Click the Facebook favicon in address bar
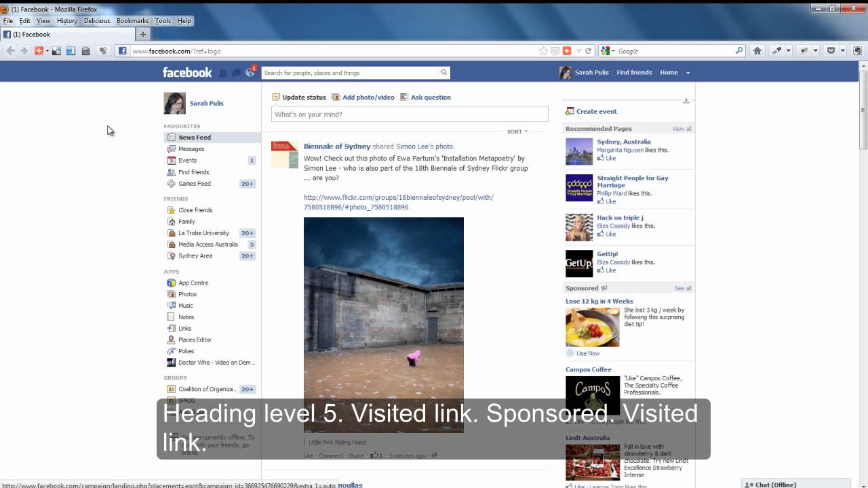868x488 pixels. tap(123, 51)
